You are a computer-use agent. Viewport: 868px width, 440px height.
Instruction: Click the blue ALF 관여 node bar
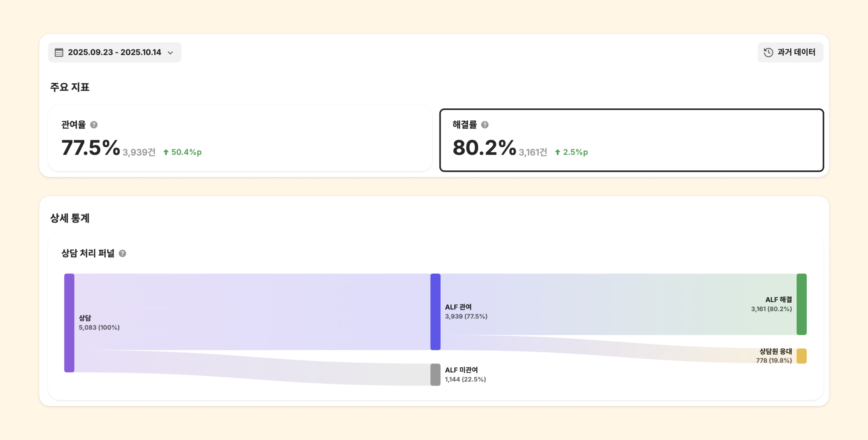(435, 312)
